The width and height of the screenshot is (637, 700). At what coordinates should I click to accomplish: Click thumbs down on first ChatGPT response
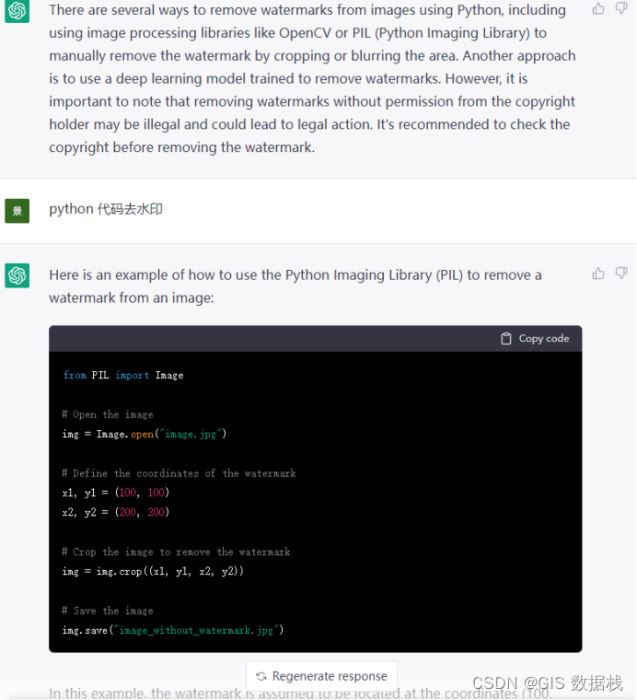(621, 8)
